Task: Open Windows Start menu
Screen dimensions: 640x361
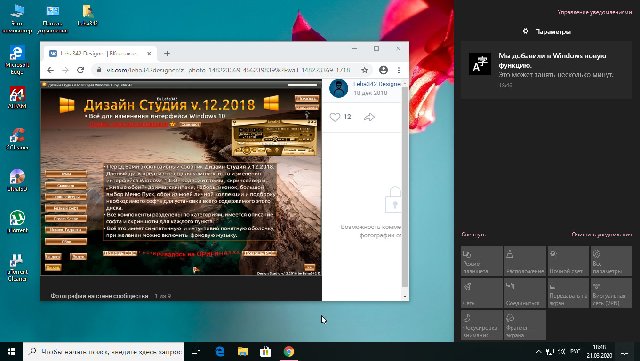Action: click(x=11, y=352)
